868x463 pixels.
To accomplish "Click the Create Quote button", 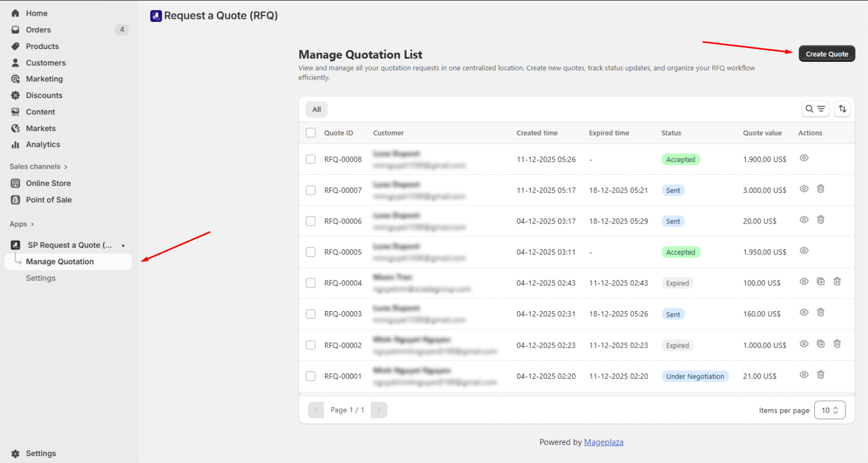I will [826, 54].
